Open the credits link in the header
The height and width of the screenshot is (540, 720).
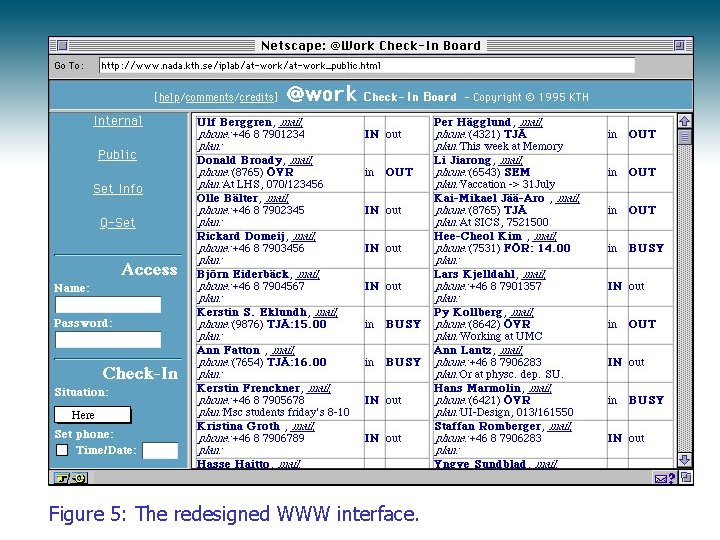257,97
